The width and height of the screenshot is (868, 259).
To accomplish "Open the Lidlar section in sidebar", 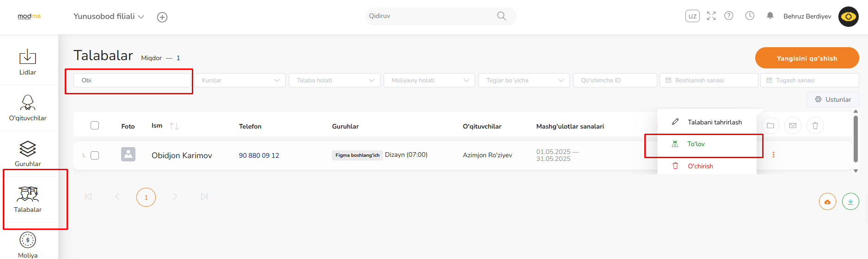I will click(x=28, y=62).
